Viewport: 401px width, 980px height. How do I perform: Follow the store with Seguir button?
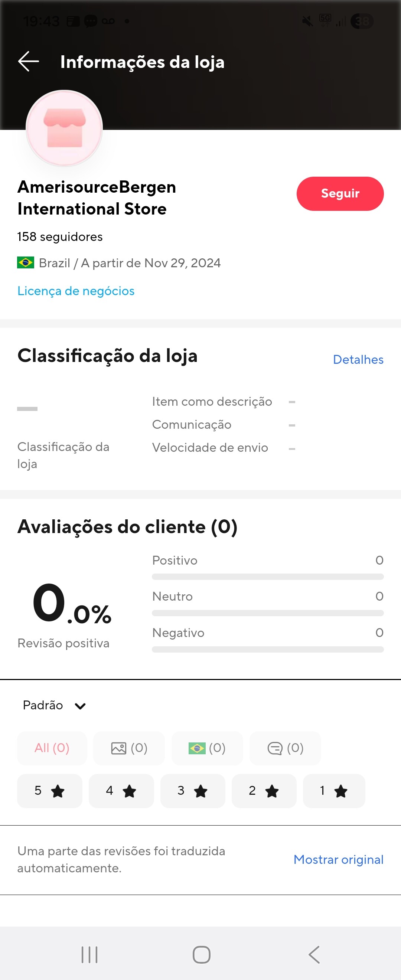(x=340, y=194)
